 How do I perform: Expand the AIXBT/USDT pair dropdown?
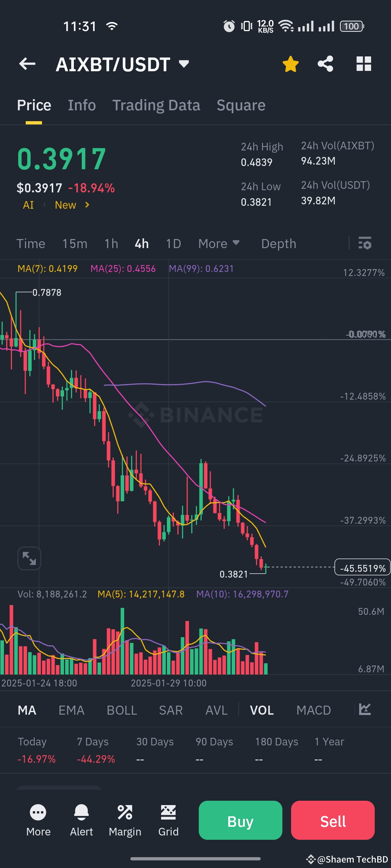184,64
